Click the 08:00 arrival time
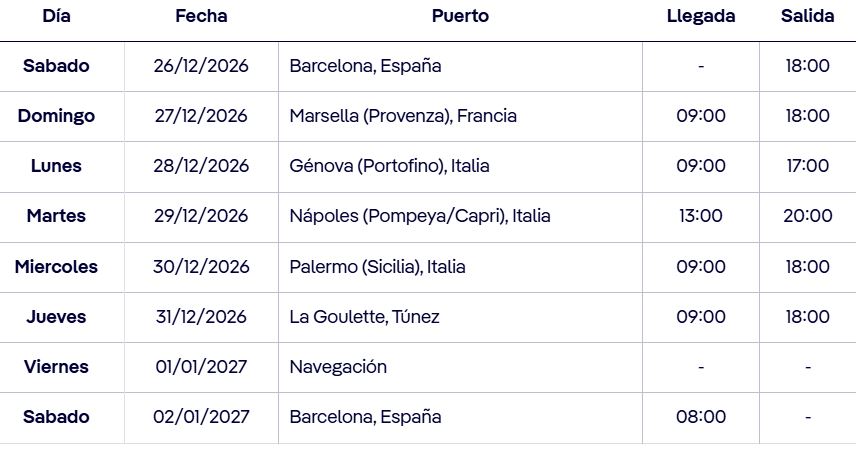 click(701, 417)
